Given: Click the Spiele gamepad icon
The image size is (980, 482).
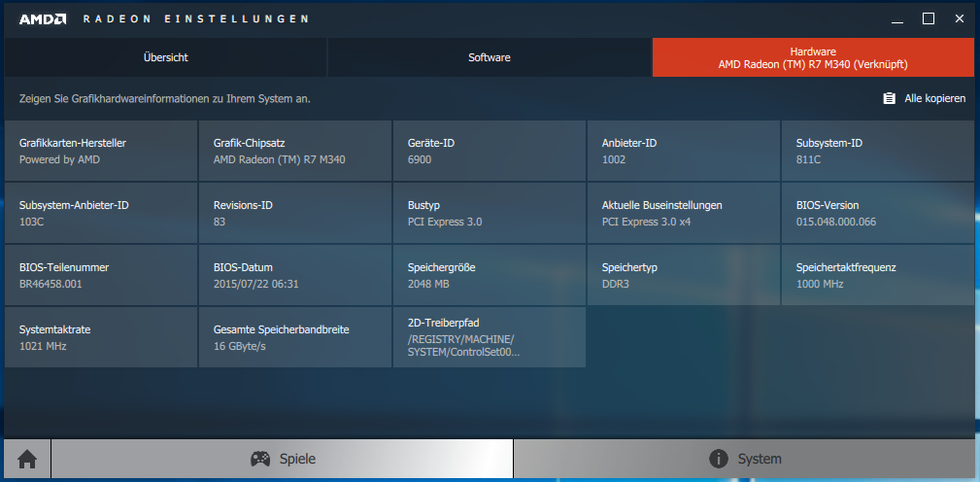Looking at the screenshot, I should point(260,459).
